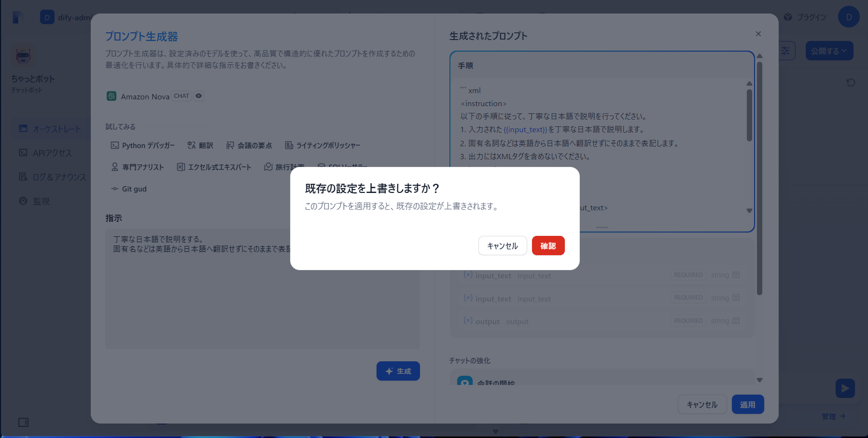Click the variable icon of output row

(468, 320)
